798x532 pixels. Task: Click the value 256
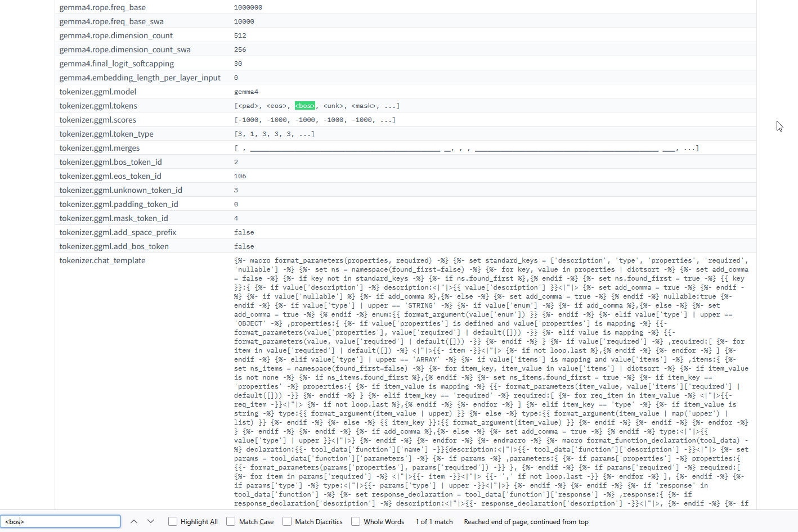[x=240, y=49]
